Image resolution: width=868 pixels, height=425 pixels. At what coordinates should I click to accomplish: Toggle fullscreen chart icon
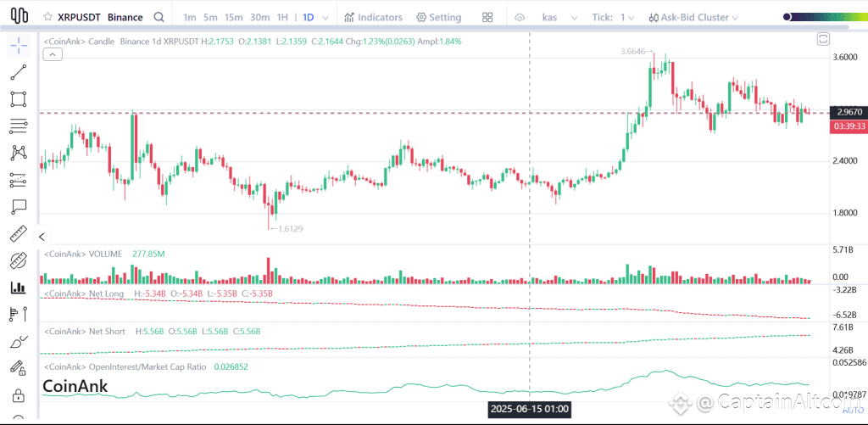click(823, 39)
